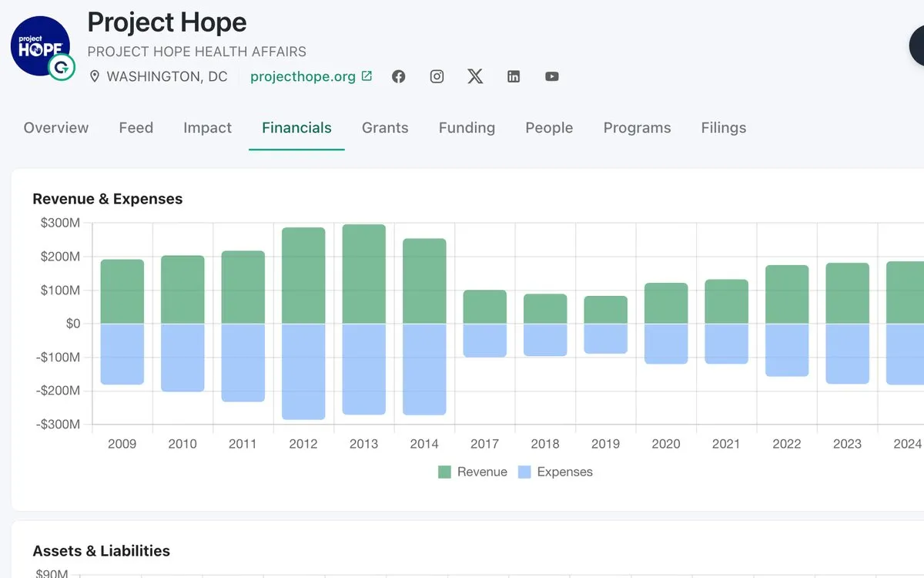The image size is (924, 578).
Task: Click the location pin icon beside Washington, DC
Action: [95, 76]
